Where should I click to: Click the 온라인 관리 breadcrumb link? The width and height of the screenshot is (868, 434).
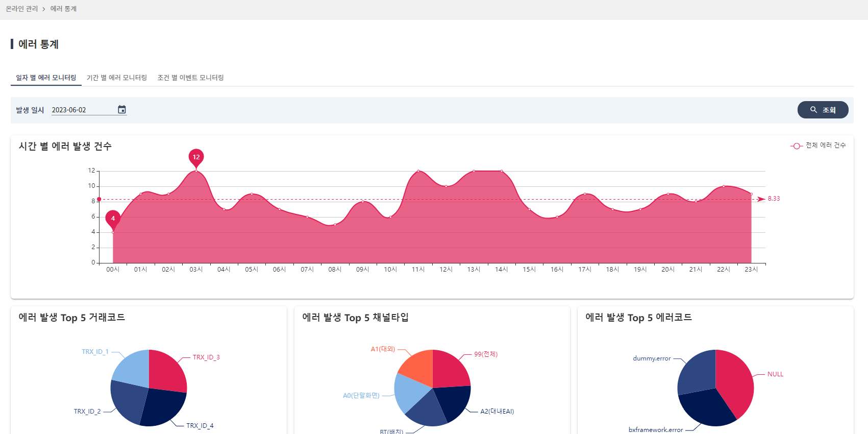tap(22, 9)
